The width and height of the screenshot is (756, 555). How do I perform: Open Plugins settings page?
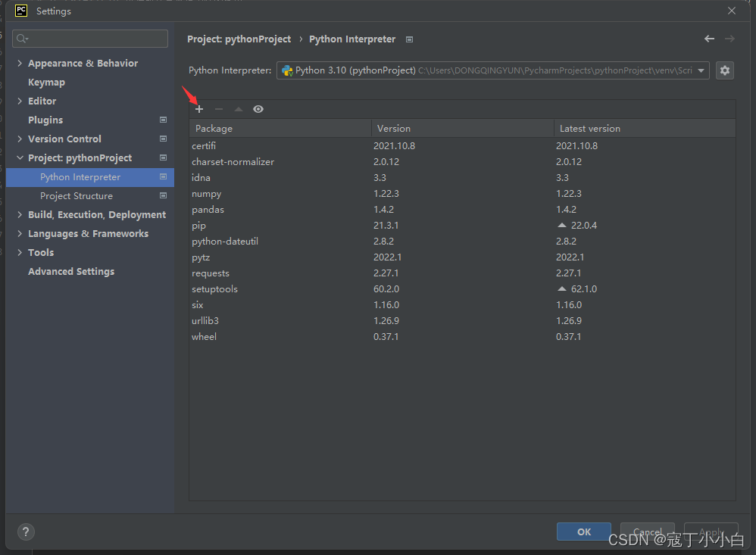click(45, 120)
